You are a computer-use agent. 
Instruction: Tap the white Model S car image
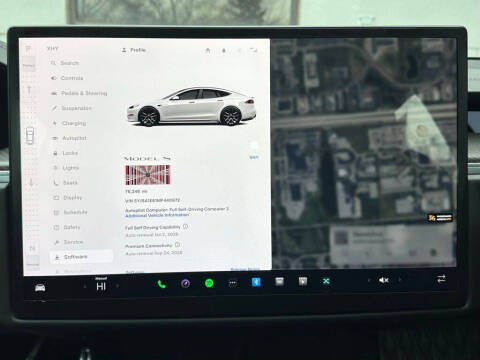pos(191,107)
